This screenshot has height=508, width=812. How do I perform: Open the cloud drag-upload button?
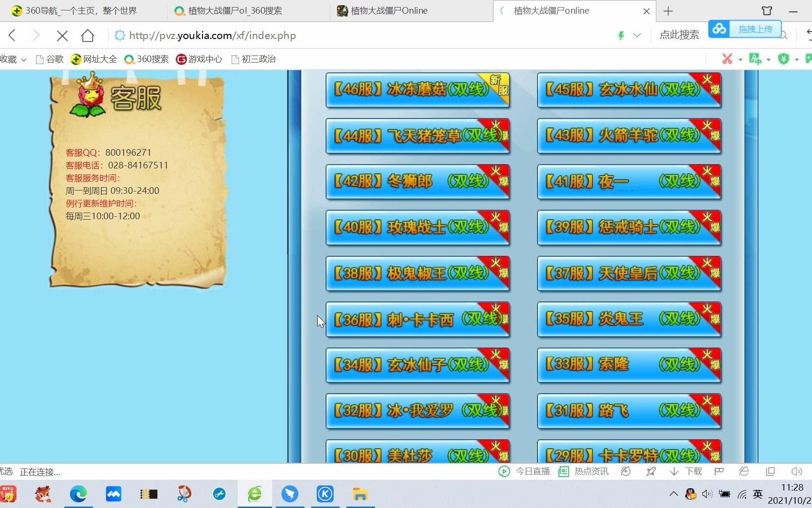[x=745, y=29]
